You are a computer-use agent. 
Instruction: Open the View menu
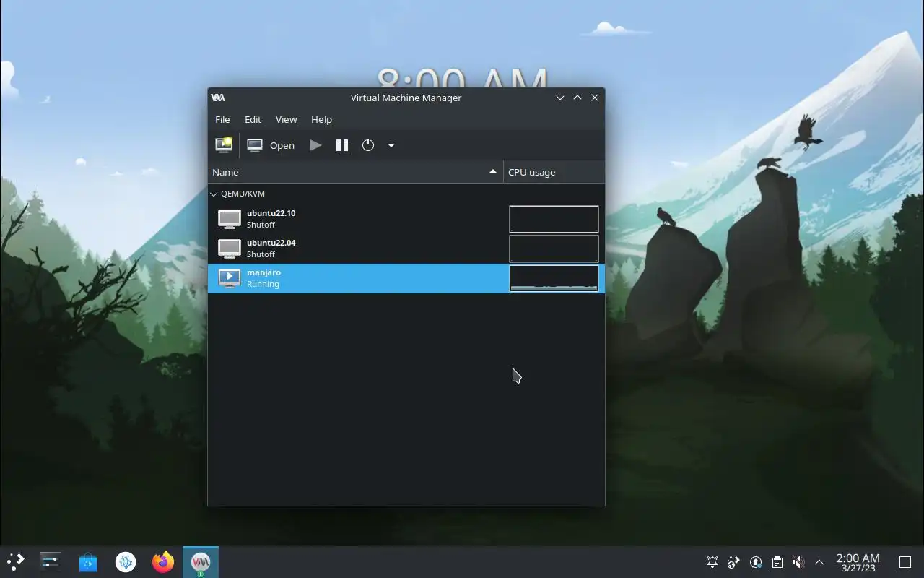click(x=286, y=119)
